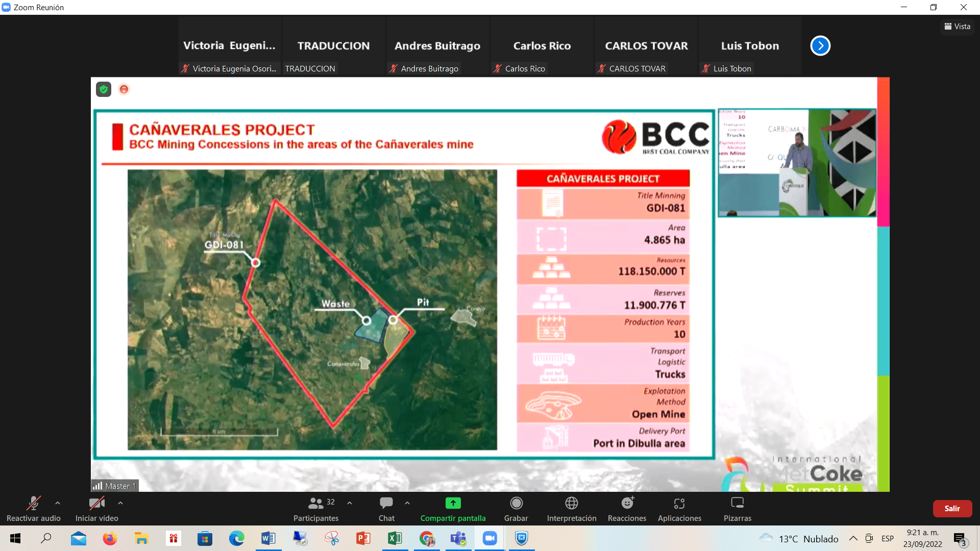Open the Participantes panel
The width and height of the screenshot is (980, 551).
tap(316, 509)
